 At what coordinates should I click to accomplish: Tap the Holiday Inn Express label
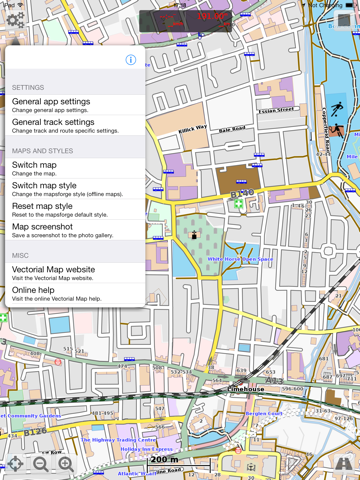(x=146, y=449)
